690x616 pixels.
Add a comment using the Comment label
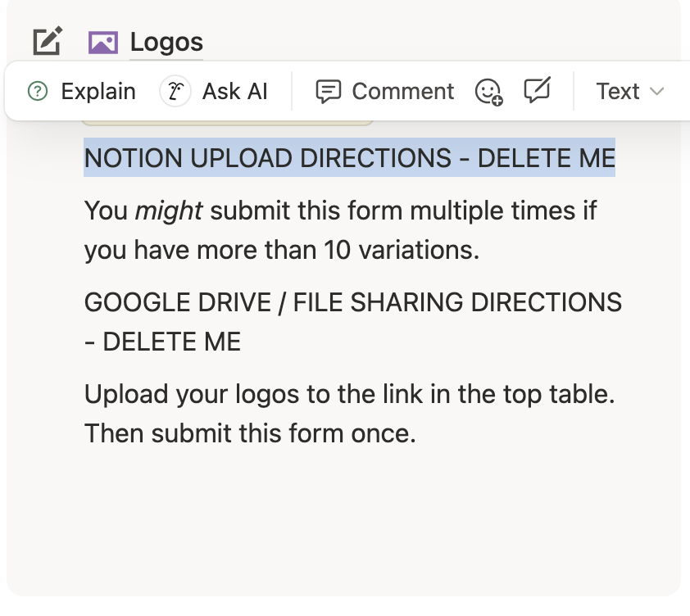[x=402, y=91]
